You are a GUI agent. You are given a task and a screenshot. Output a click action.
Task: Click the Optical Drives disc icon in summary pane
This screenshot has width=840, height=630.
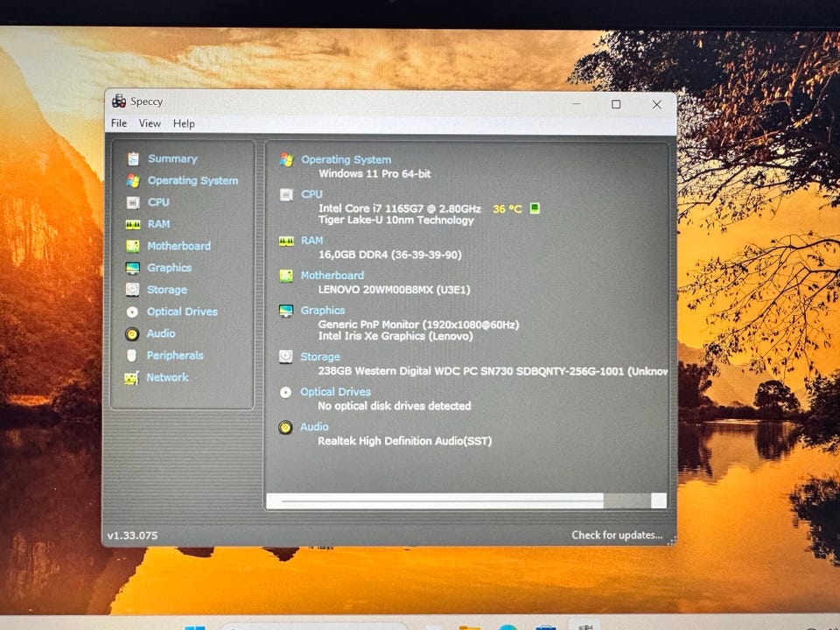(x=285, y=392)
